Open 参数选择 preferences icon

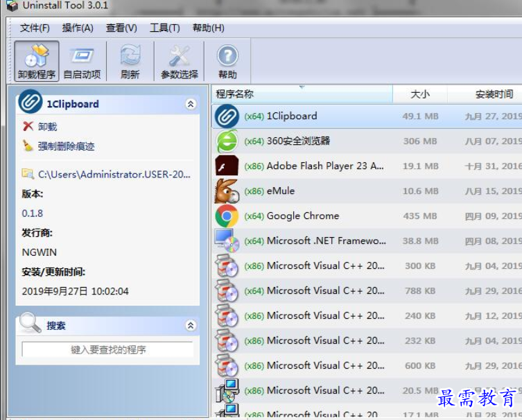coord(179,61)
